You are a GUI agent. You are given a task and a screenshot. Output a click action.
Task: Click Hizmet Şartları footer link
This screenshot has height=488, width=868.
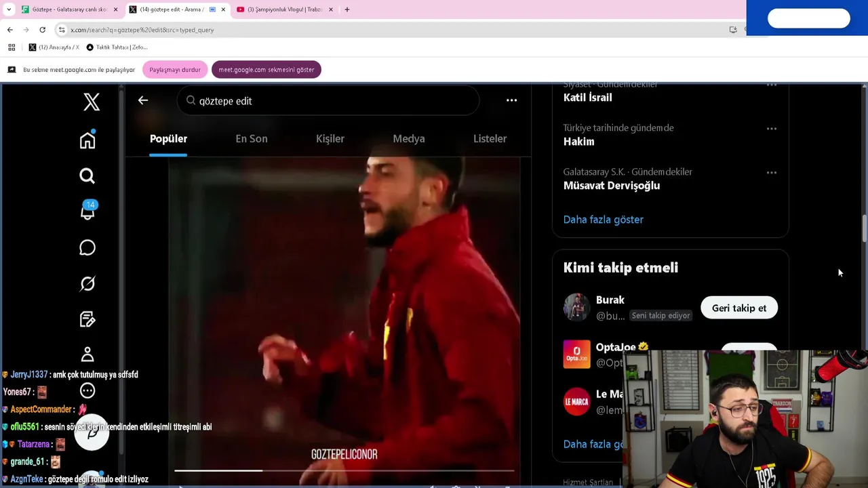[587, 482]
